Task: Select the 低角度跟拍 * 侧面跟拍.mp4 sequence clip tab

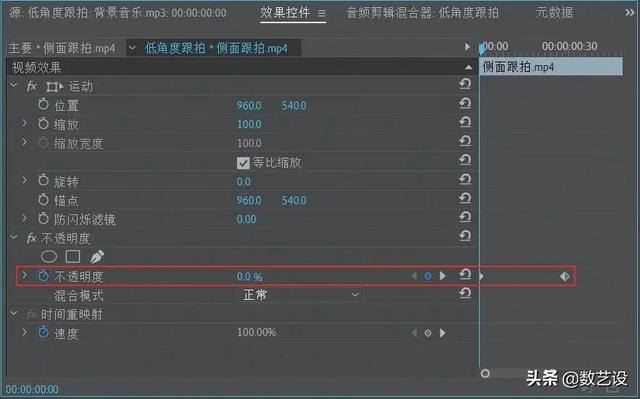Action: click(x=216, y=48)
